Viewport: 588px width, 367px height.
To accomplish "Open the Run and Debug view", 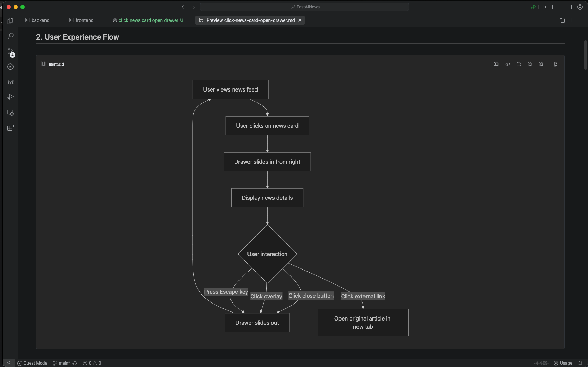I will (x=10, y=97).
